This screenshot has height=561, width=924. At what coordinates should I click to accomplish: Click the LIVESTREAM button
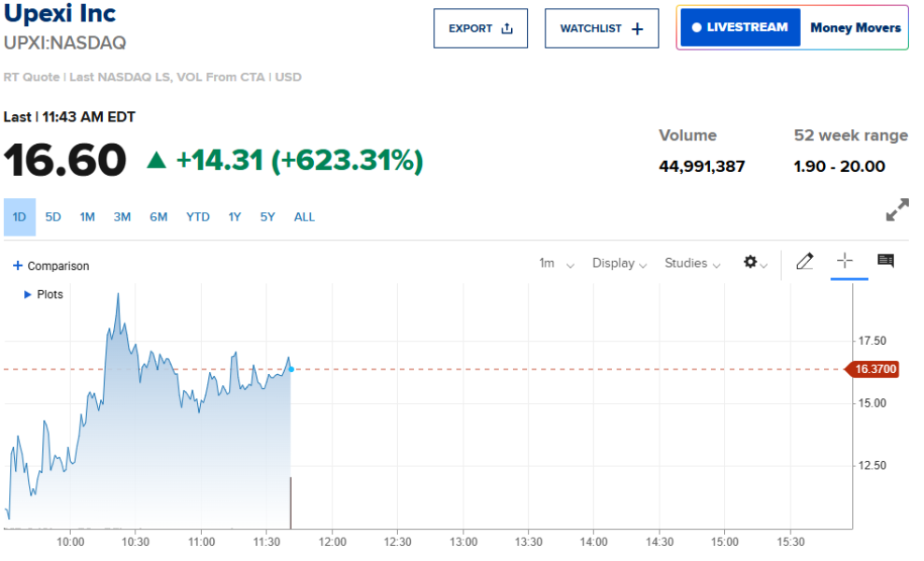point(740,28)
